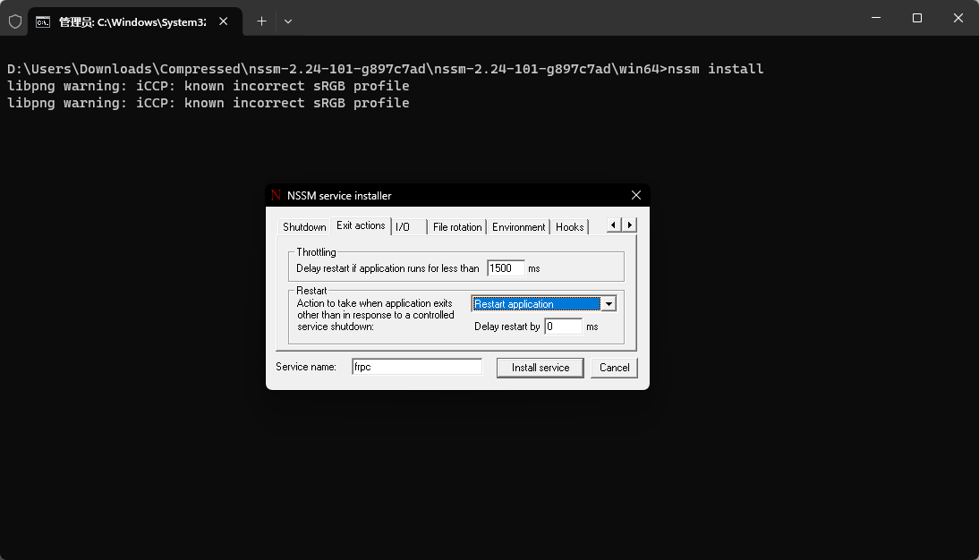Click the Delay restart by field

(x=563, y=326)
